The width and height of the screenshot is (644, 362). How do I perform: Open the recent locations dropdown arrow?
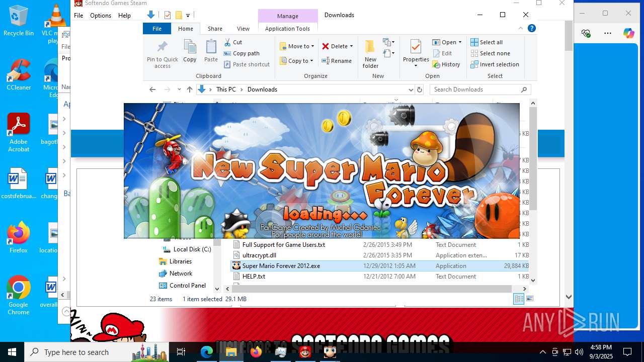[179, 89]
